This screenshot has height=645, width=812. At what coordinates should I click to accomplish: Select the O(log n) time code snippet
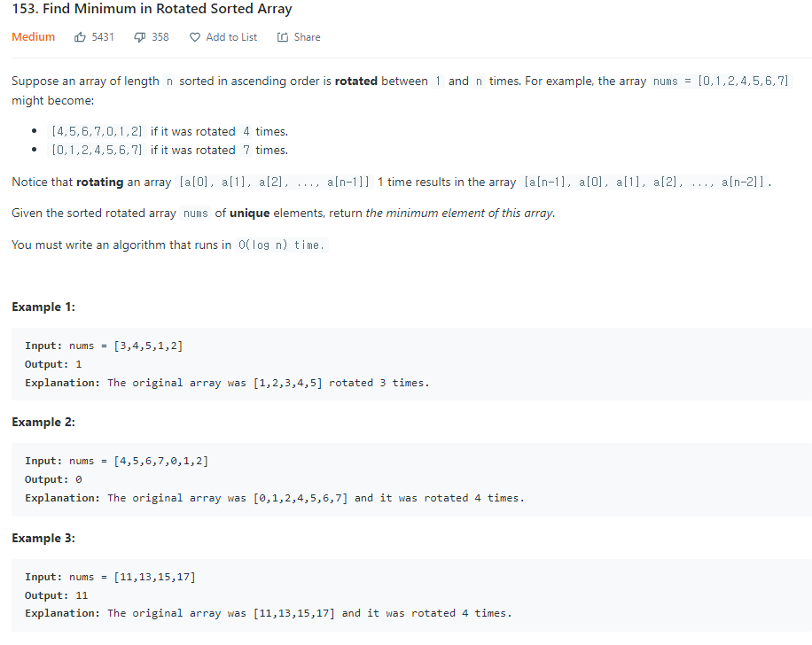pos(280,245)
